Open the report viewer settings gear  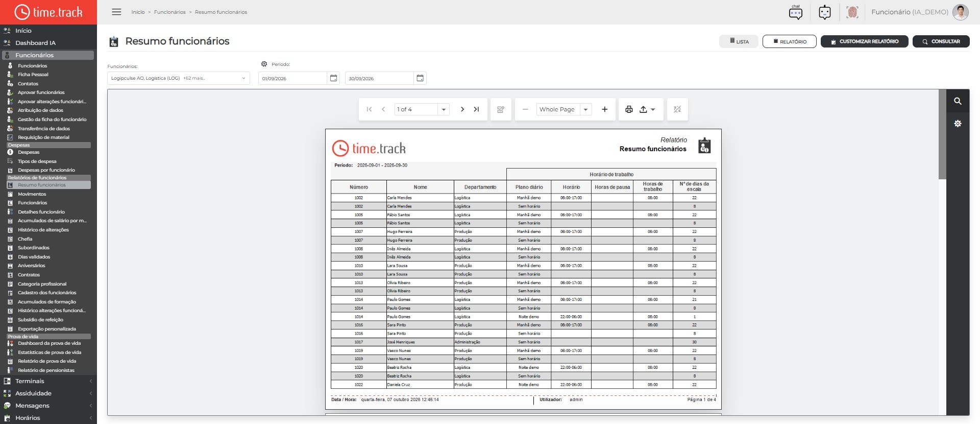pos(958,124)
